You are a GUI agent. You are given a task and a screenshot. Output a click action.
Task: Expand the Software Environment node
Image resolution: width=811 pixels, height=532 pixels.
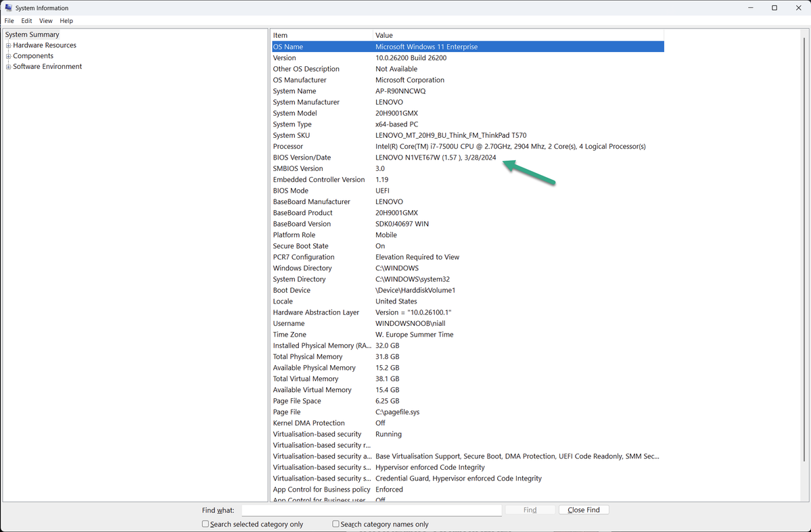pyautogui.click(x=8, y=67)
